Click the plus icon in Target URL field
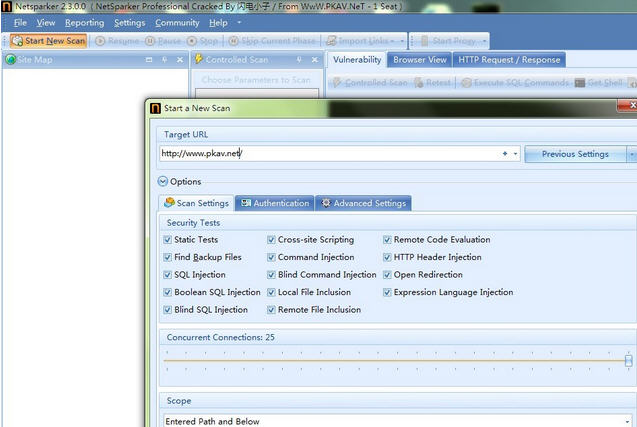 505,154
